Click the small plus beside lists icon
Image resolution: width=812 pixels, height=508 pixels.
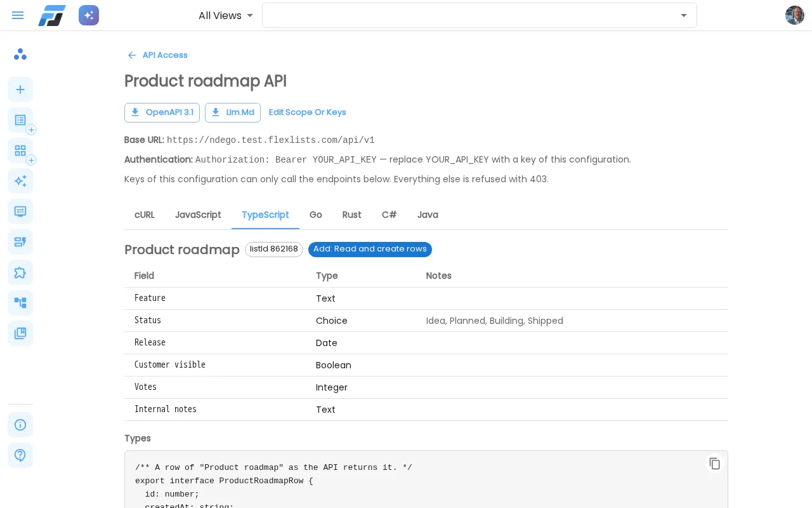click(31, 130)
